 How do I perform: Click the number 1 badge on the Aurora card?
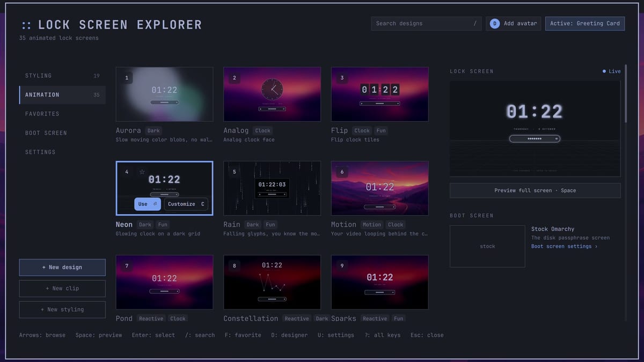click(x=127, y=78)
